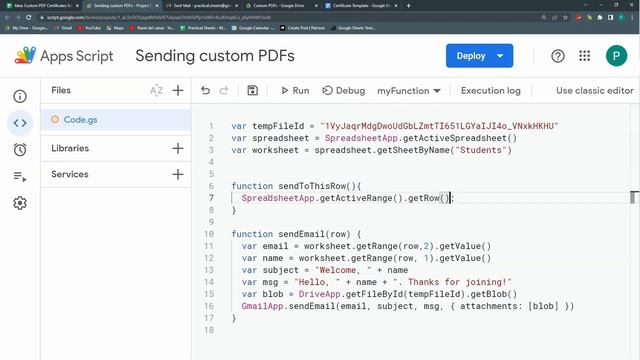Select the Editor code brackets icon
The image size is (640, 360).
20,123
